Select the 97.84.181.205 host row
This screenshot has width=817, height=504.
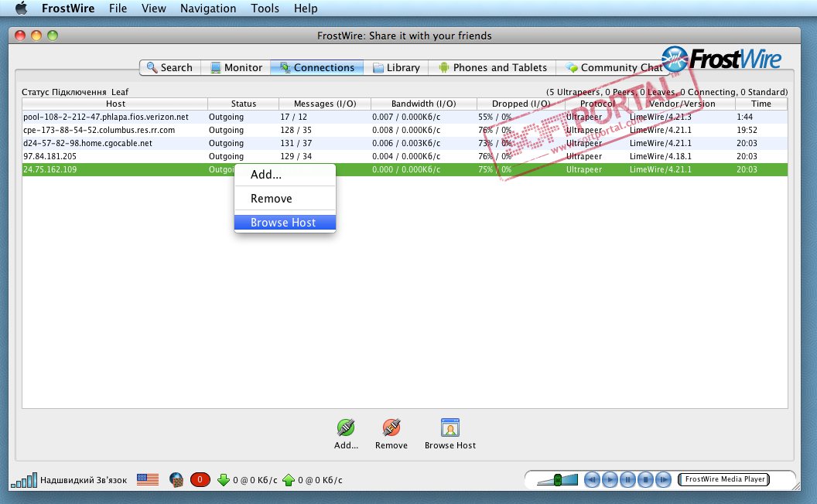point(405,156)
